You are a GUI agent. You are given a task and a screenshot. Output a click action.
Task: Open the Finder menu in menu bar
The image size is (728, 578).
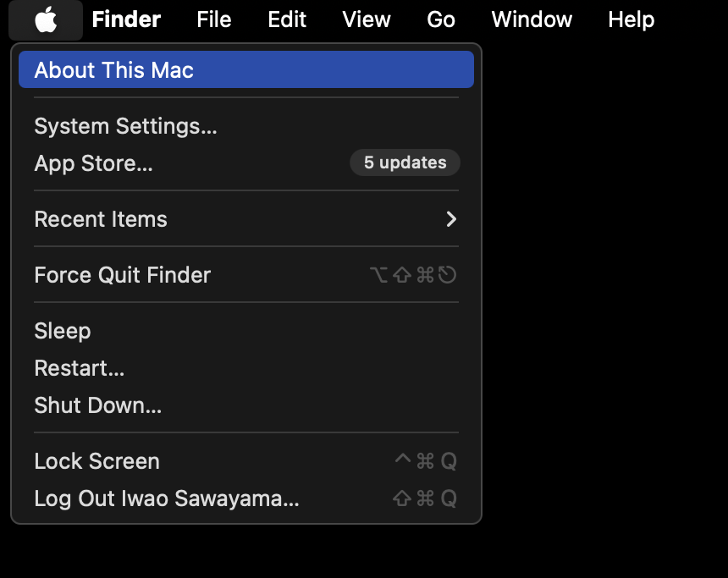tap(126, 19)
